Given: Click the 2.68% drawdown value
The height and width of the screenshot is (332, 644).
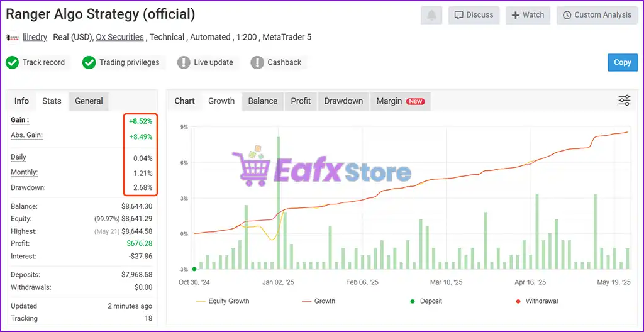Looking at the screenshot, I should 143,188.
